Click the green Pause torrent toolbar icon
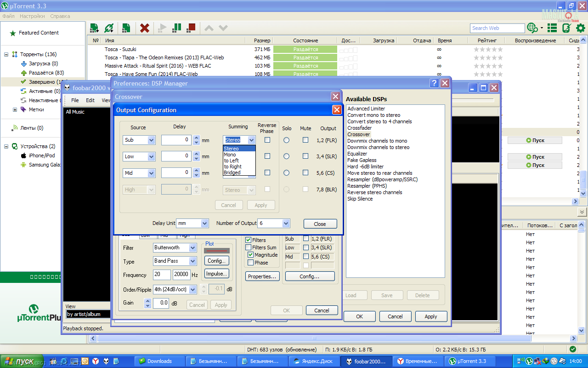Viewport: 588px width, 368px height. tap(176, 28)
